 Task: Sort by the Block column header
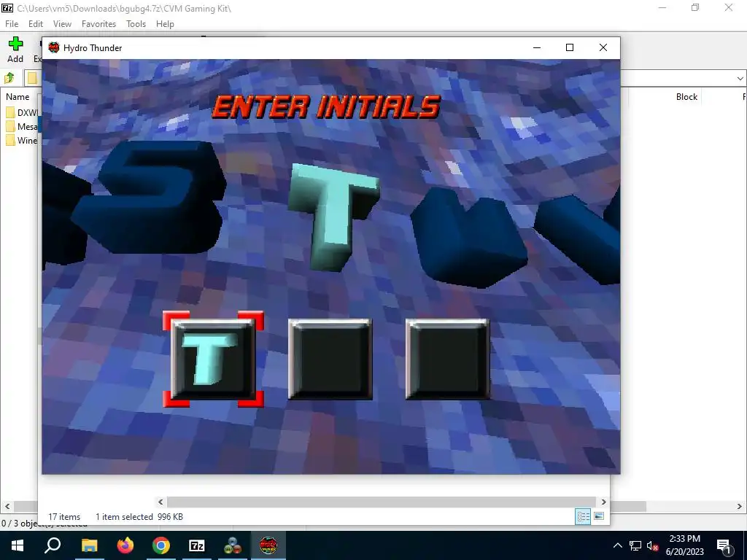click(x=686, y=97)
